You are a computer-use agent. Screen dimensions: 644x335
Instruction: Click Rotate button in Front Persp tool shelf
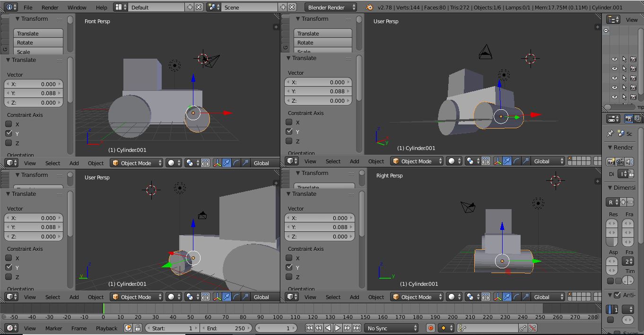click(x=38, y=43)
